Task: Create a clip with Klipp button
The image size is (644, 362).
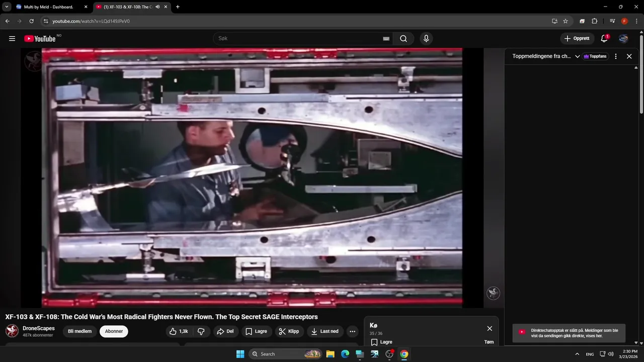Action: [289, 331]
